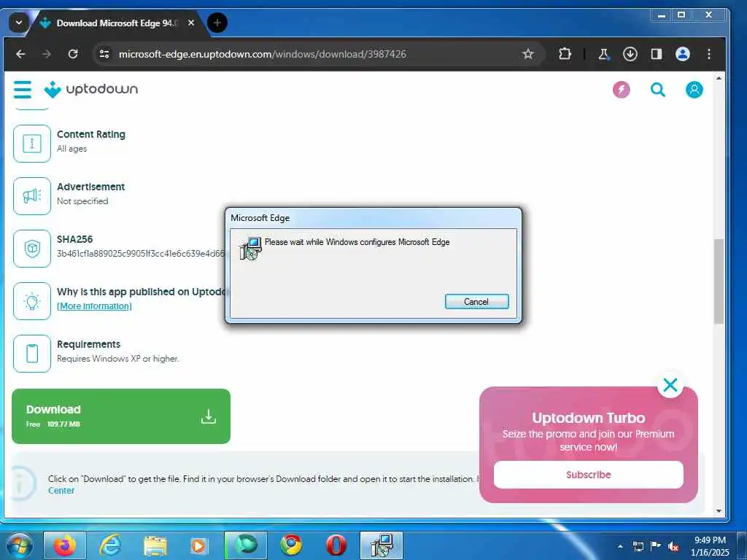Open the Extensions puzzle icon
Viewport: 747px width, 560px height.
[x=565, y=54]
